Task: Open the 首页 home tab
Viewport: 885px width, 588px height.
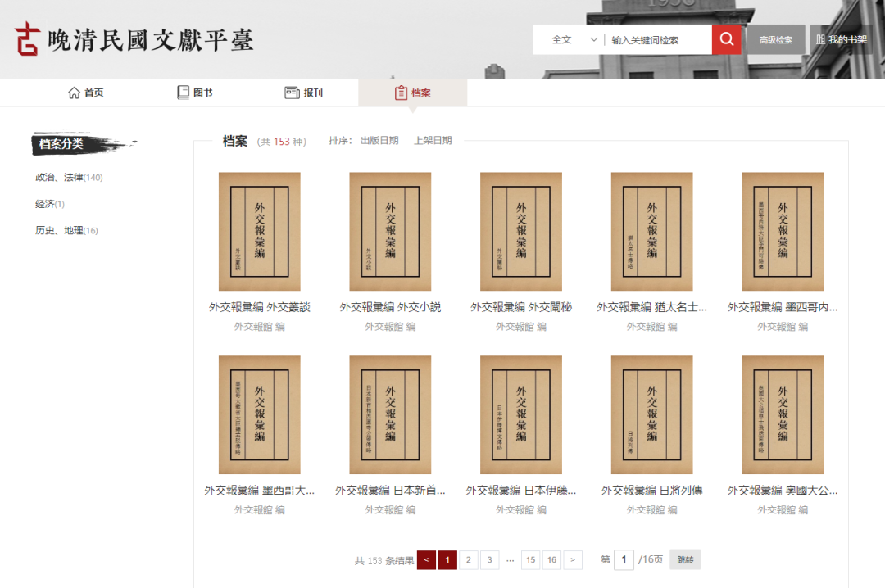Action: point(86,93)
